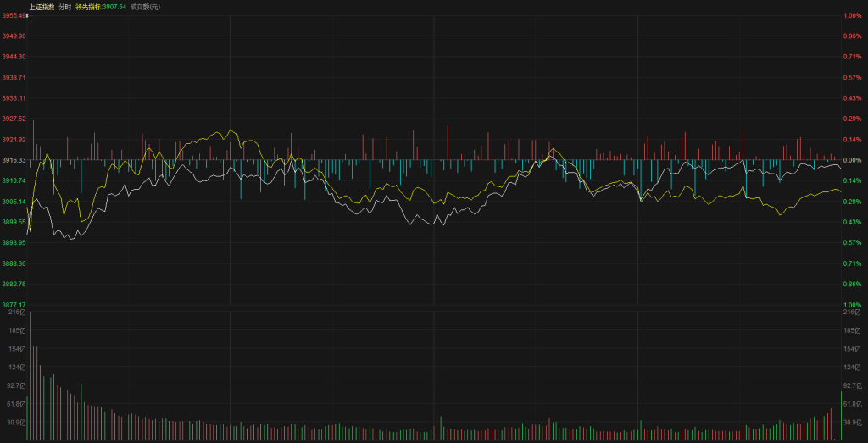
Task: Click the plus crosshair icon at top-left
Action: [31, 17]
